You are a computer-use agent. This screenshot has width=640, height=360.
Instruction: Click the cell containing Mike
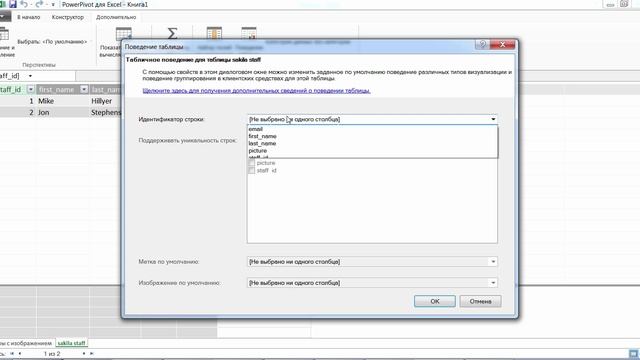(62, 101)
